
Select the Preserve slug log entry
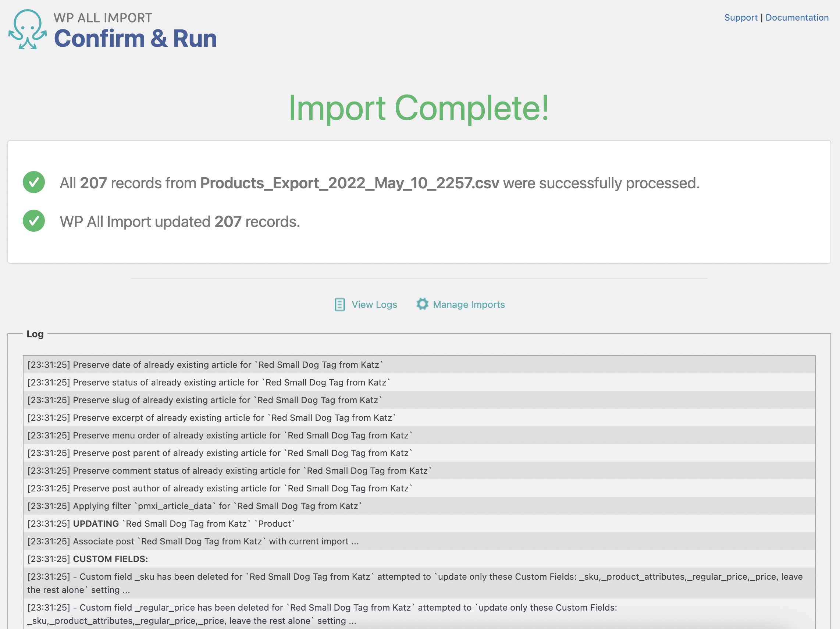(205, 400)
